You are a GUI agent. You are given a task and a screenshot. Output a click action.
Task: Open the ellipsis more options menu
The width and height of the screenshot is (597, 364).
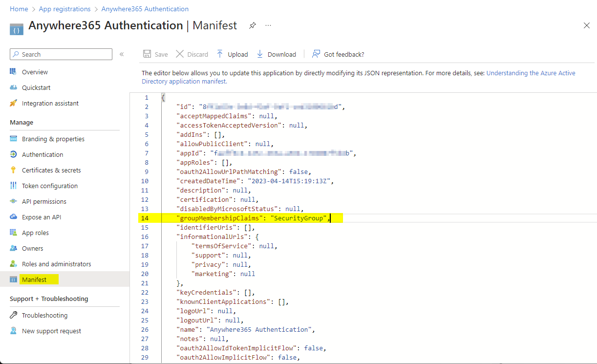coord(268,25)
